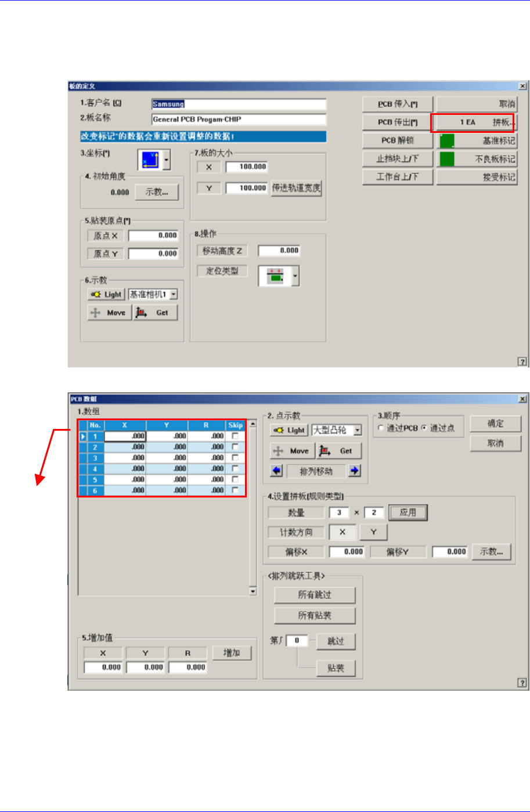Viewport: 530px width, 812px height.
Task: Open help via ? icon in PCB 数组 dialog
Action: [522, 683]
